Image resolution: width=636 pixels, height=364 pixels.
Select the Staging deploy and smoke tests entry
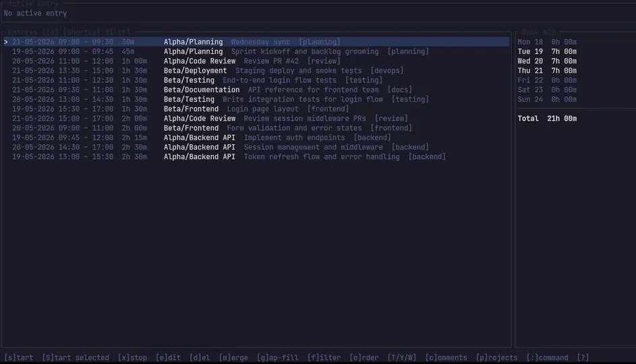tap(256, 71)
